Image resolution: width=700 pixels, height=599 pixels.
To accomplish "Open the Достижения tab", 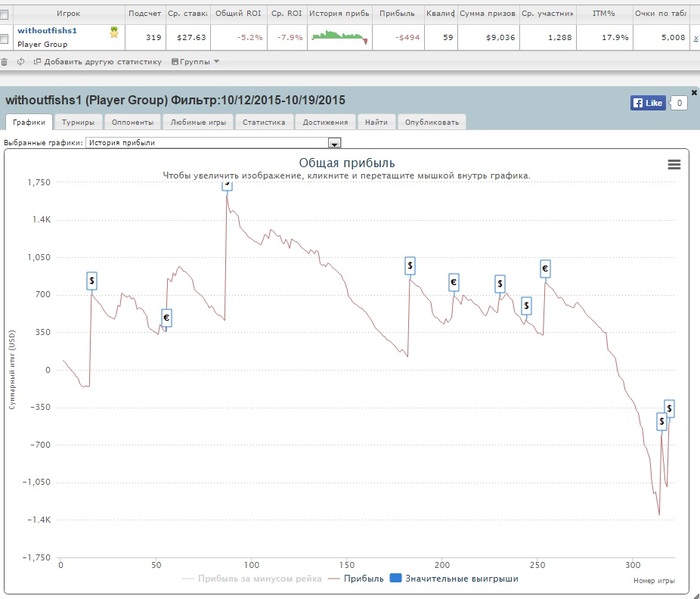I will pos(325,122).
